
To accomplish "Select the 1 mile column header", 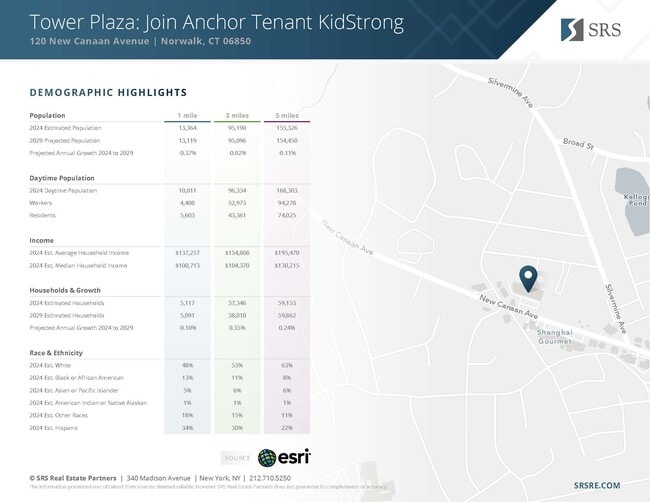I will pyautogui.click(x=187, y=116).
